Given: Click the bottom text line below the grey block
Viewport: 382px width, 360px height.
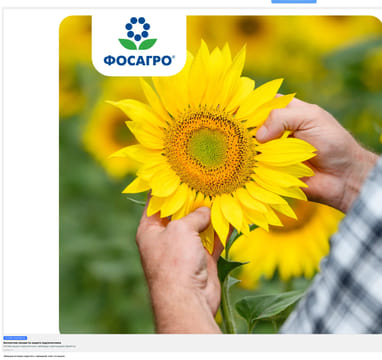Looking at the screenshot, I should (34, 356).
